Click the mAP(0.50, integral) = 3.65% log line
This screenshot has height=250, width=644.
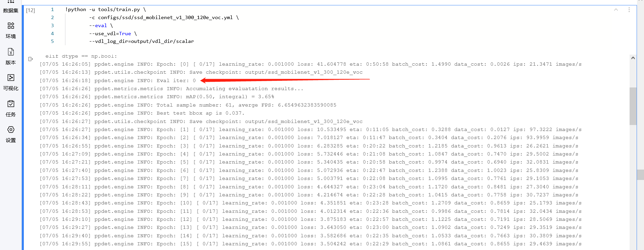click(x=157, y=97)
